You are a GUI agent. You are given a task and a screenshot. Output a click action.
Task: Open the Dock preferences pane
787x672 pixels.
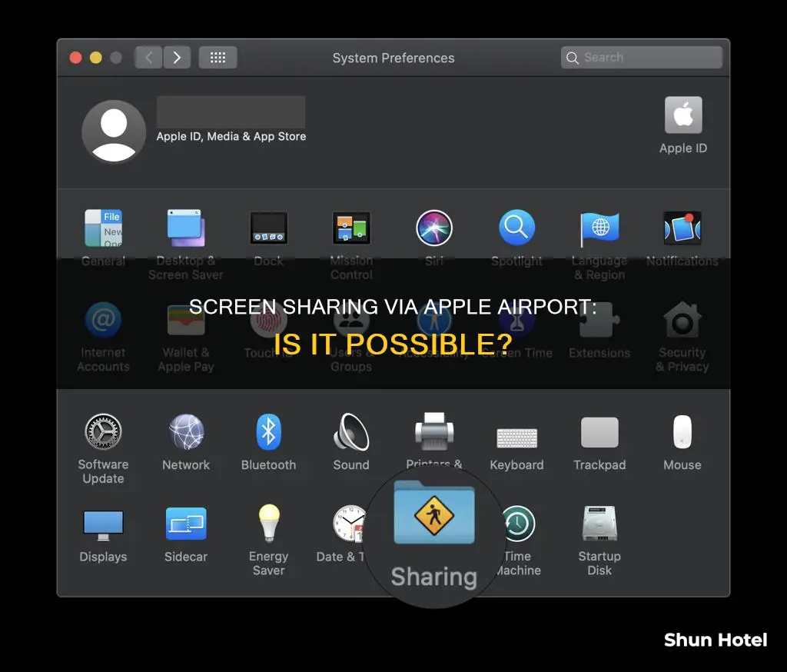click(268, 228)
